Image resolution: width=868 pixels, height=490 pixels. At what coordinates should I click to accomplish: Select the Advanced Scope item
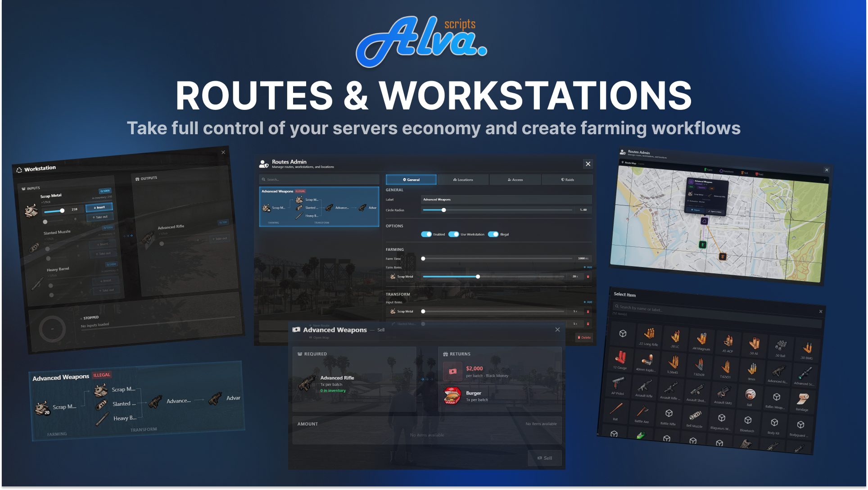click(805, 374)
